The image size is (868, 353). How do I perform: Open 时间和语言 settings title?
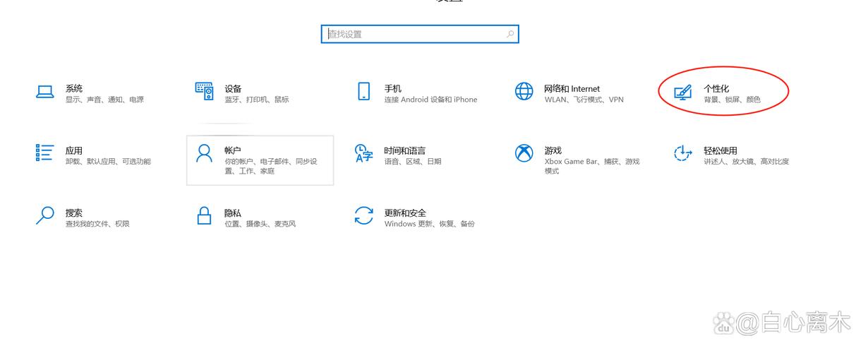405,150
